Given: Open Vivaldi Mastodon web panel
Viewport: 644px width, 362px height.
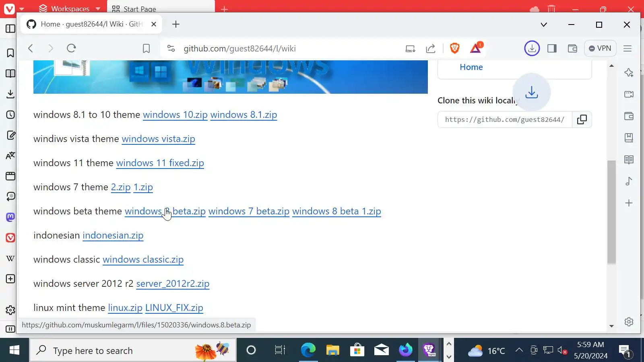Looking at the screenshot, I should click(10, 217).
